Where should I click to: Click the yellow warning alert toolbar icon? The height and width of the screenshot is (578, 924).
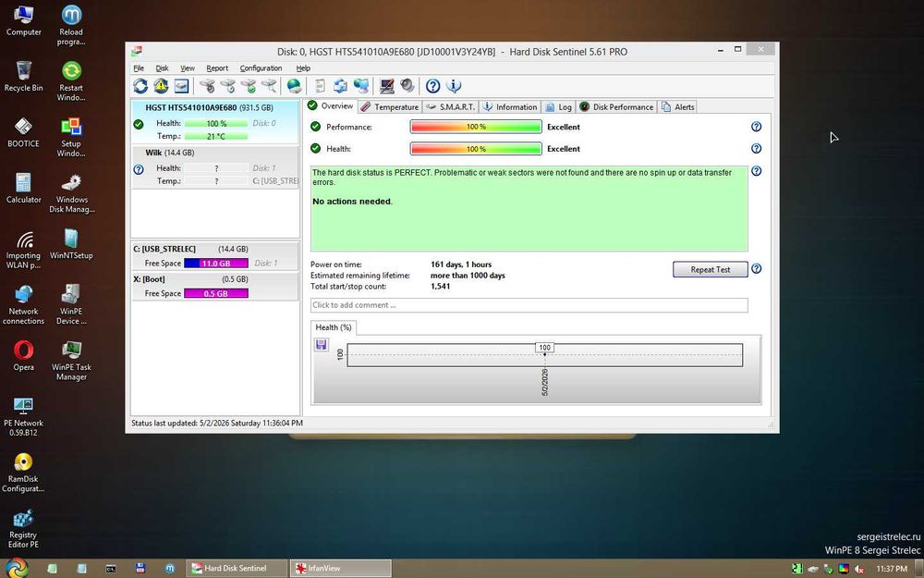[161, 86]
